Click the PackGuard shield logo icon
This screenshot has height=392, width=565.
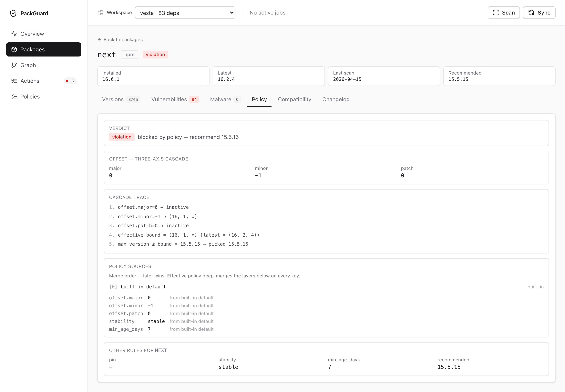(14, 13)
